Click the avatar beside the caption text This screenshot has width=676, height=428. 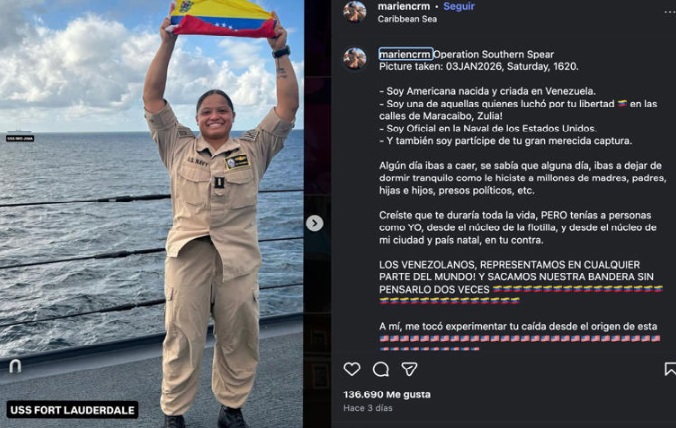point(355,59)
